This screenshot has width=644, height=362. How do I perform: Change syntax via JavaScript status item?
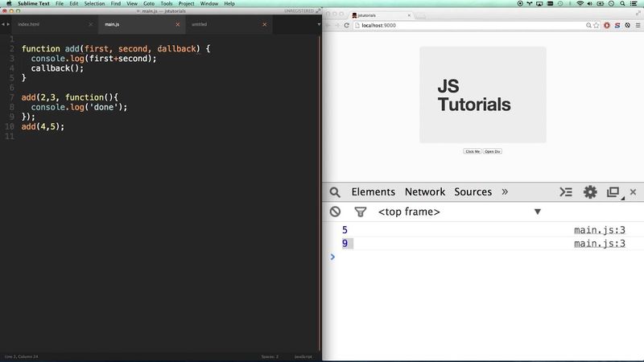coord(303,356)
